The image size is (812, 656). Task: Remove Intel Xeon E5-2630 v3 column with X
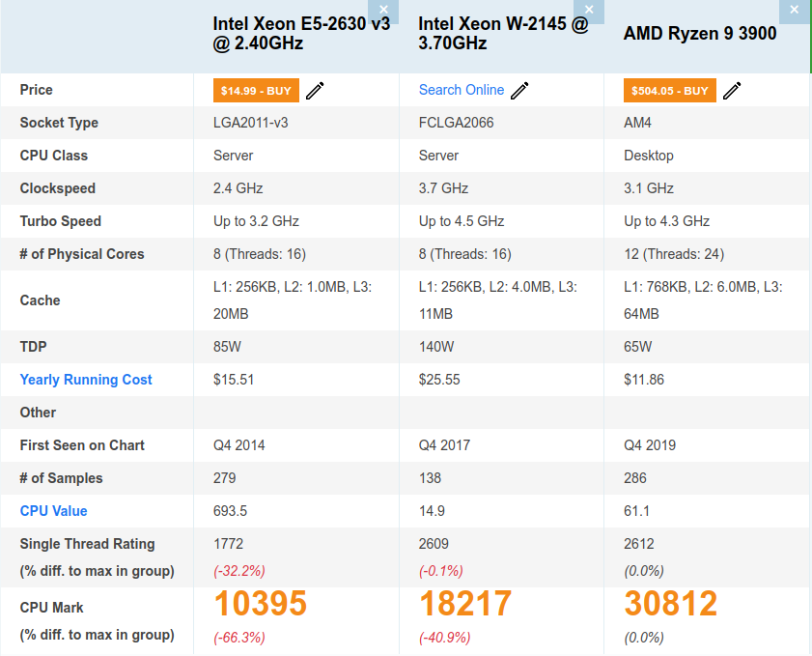[x=383, y=11]
